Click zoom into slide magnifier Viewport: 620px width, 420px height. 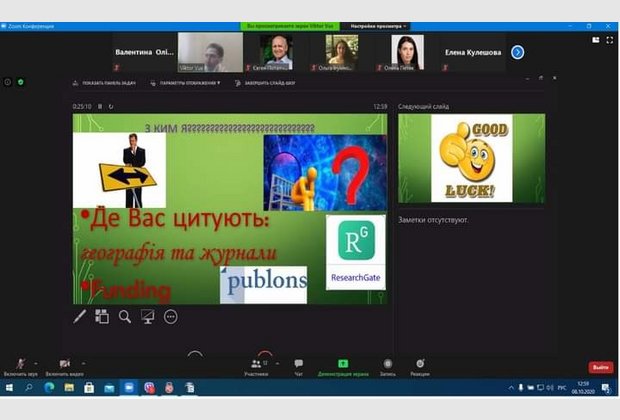coord(125,317)
